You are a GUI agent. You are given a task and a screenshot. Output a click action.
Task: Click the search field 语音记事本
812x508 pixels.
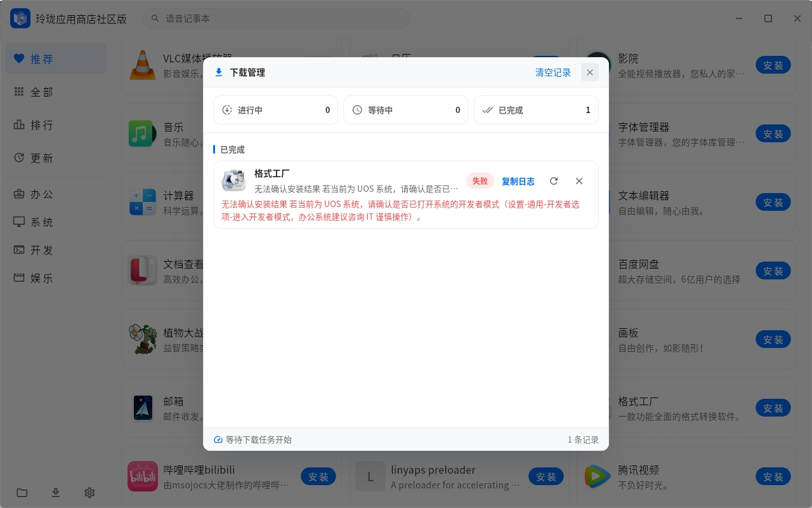pyautogui.click(x=276, y=18)
